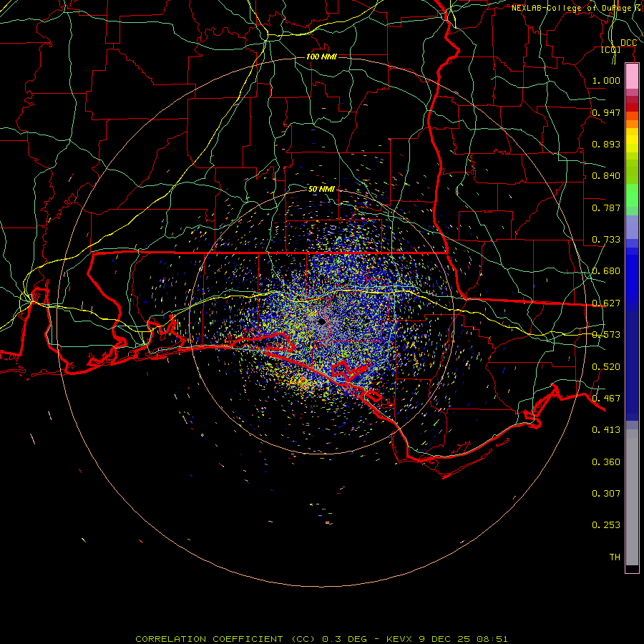
Task: Click the 0.733 legend value
Action: (x=606, y=239)
